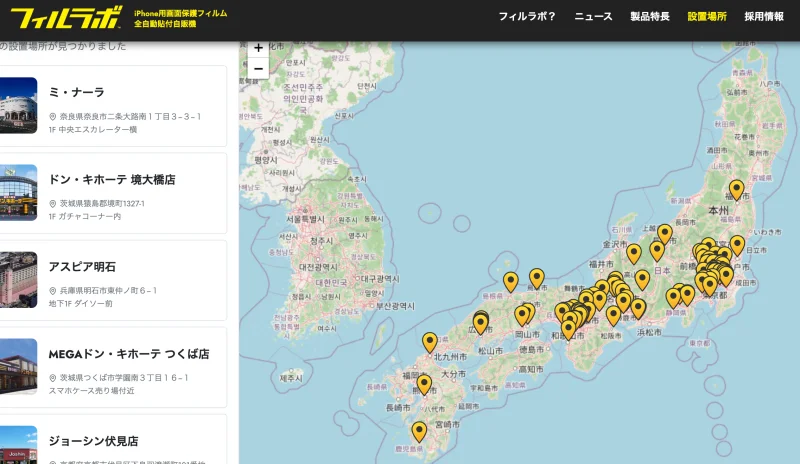Click 1F ガチャコーナー内 text
This screenshot has width=800, height=464.
pyautogui.click(x=85, y=216)
